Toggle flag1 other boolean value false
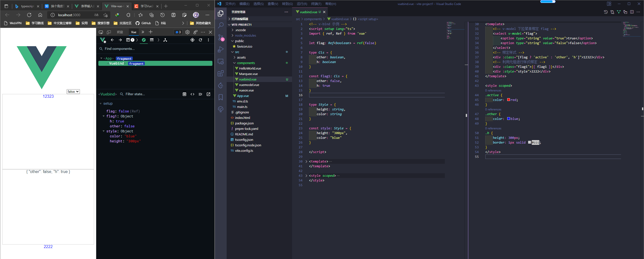The height and width of the screenshot is (259, 644). pos(129,126)
